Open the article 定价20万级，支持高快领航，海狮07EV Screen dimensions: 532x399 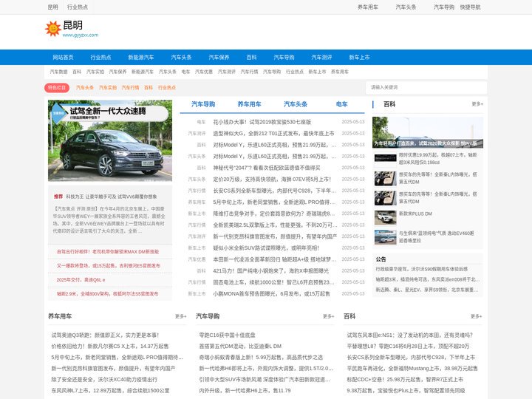click(x=272, y=179)
